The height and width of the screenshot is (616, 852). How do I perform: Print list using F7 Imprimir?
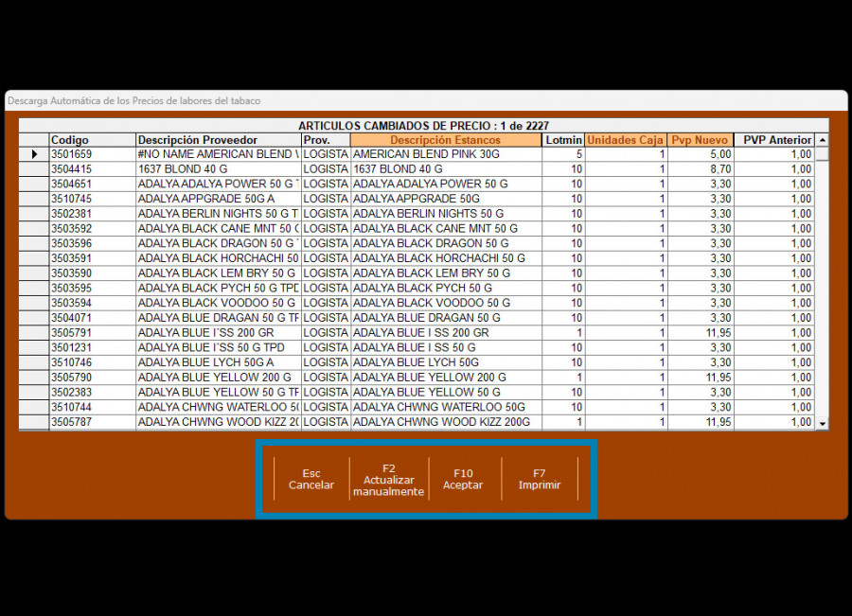click(x=539, y=480)
